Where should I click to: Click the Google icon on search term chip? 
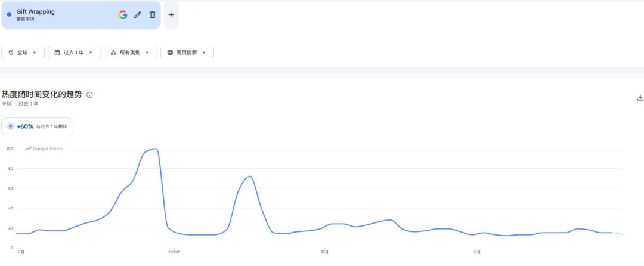123,15
